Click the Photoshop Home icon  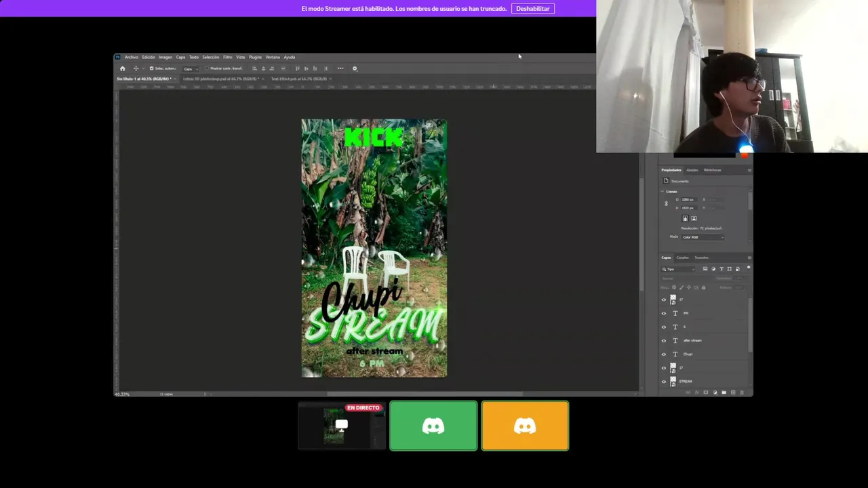click(x=122, y=68)
